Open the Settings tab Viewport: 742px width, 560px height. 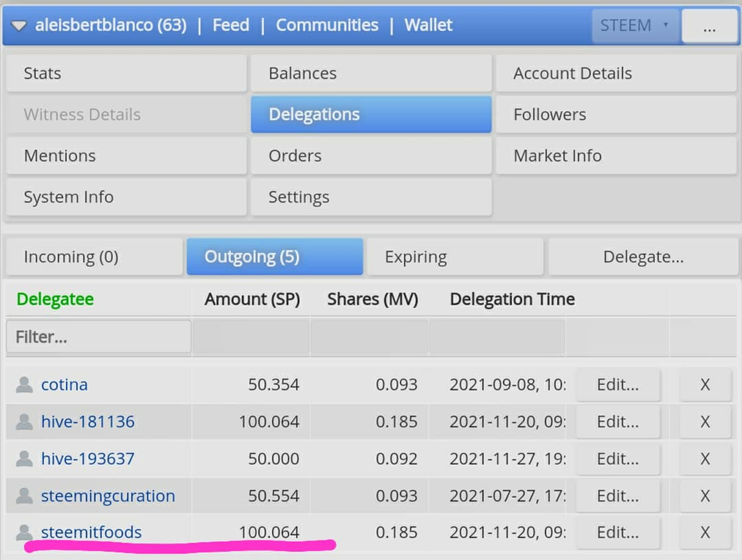click(x=371, y=197)
